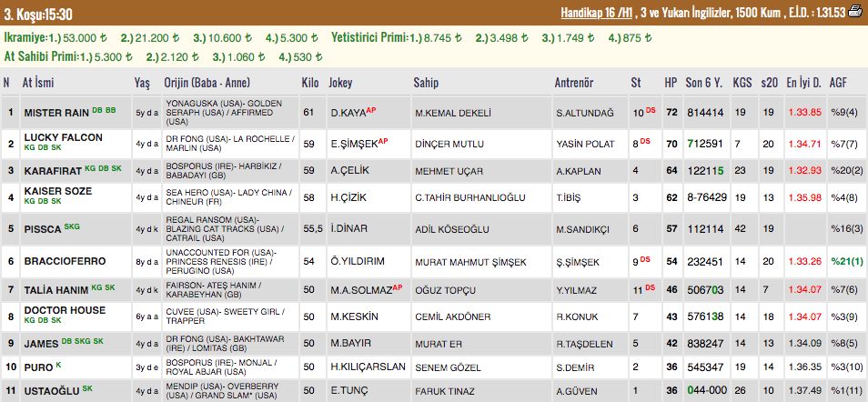Image resolution: width=868 pixels, height=402 pixels.
Task: Select horse PISSCA
Action: [x=43, y=230]
